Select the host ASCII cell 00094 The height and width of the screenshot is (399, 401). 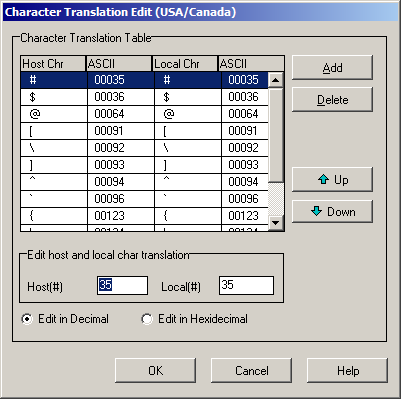(x=121, y=182)
